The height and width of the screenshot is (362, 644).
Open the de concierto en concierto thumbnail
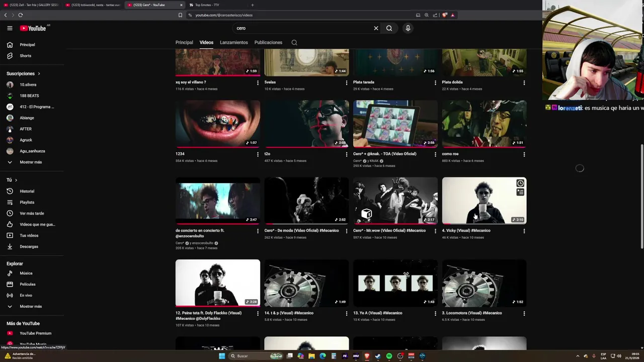pos(218,200)
